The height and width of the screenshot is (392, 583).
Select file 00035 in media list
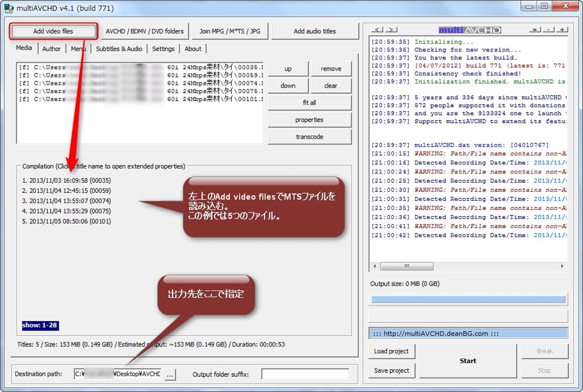pos(141,67)
